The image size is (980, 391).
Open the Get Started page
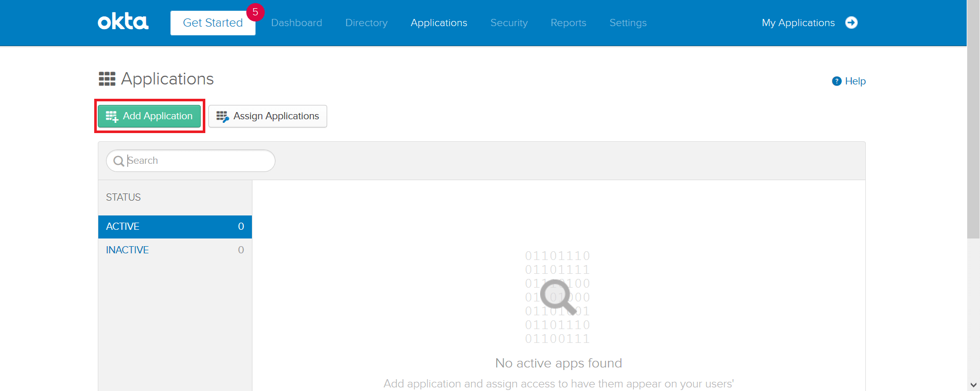pos(213,23)
